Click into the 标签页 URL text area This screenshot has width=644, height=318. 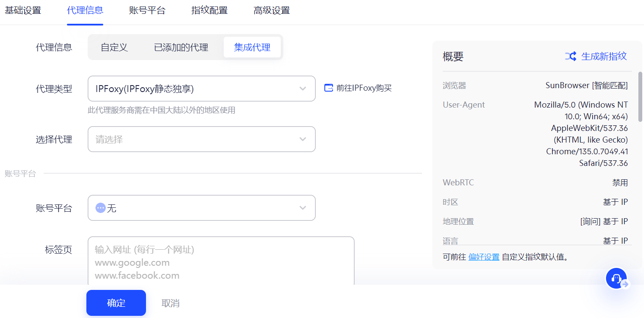[221, 261]
